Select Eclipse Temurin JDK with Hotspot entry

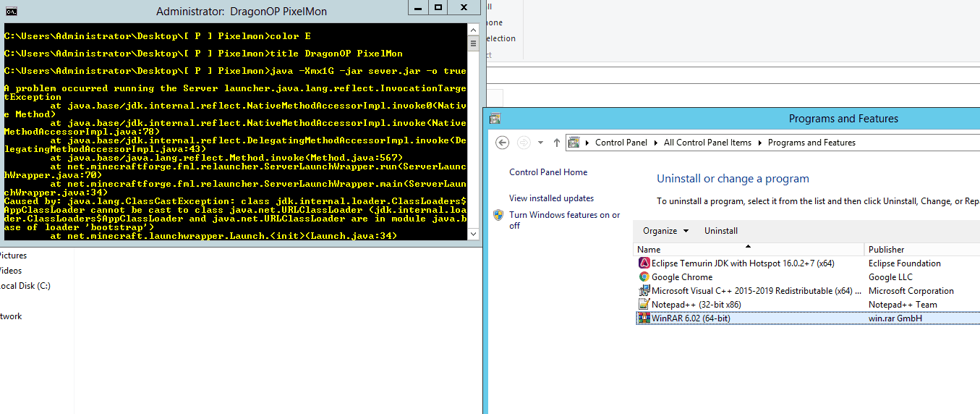click(743, 263)
